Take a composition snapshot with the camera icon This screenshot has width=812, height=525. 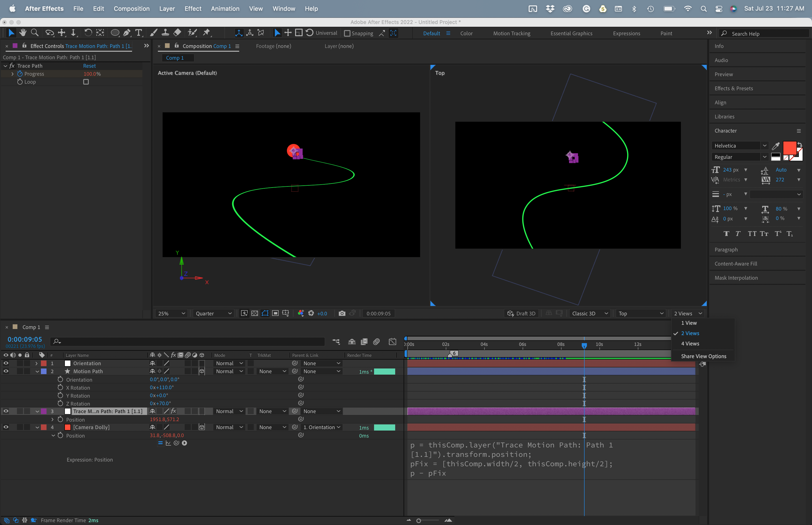[x=342, y=313]
